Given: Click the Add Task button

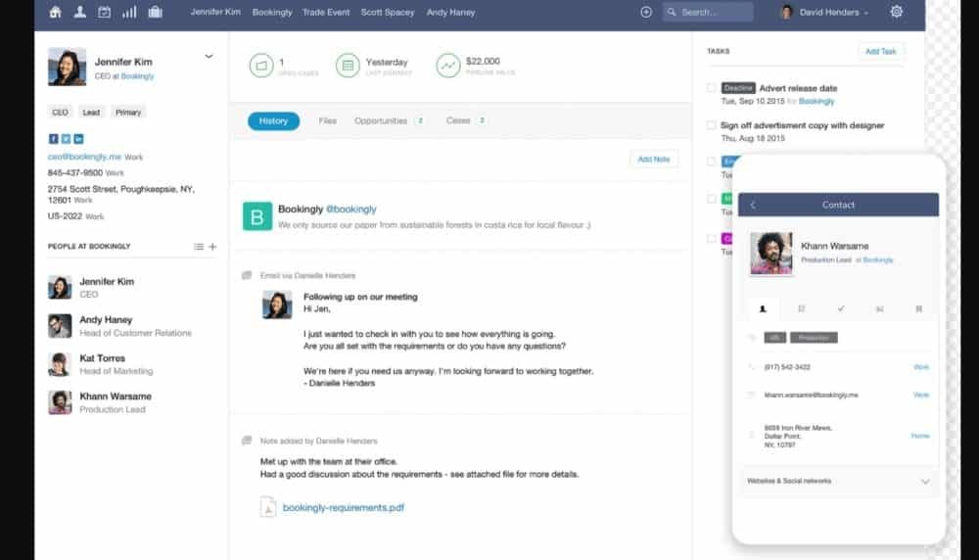Looking at the screenshot, I should tap(881, 52).
